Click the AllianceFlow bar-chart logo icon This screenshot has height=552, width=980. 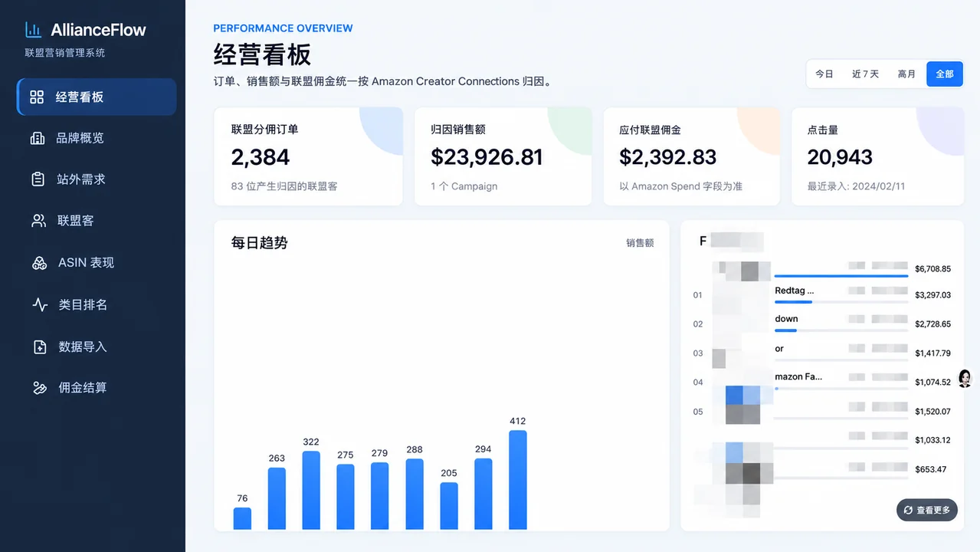click(x=33, y=30)
